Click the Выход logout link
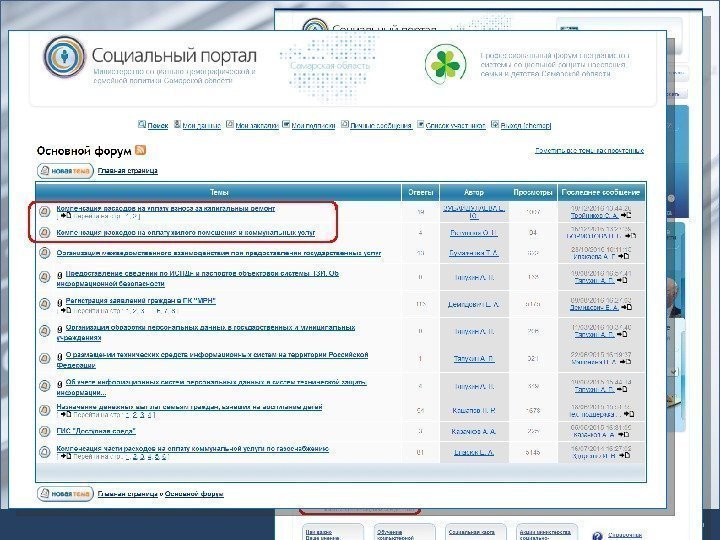This screenshot has height=540, width=720. (x=526, y=125)
